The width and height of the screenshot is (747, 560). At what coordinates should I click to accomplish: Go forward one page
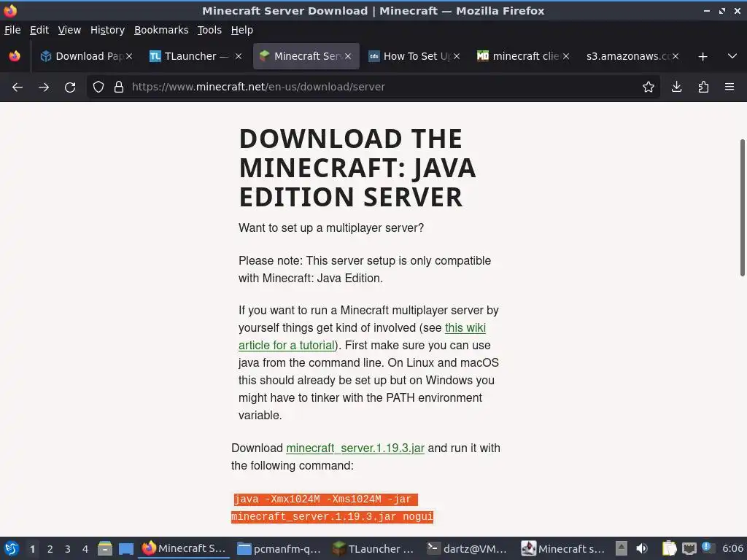point(44,87)
